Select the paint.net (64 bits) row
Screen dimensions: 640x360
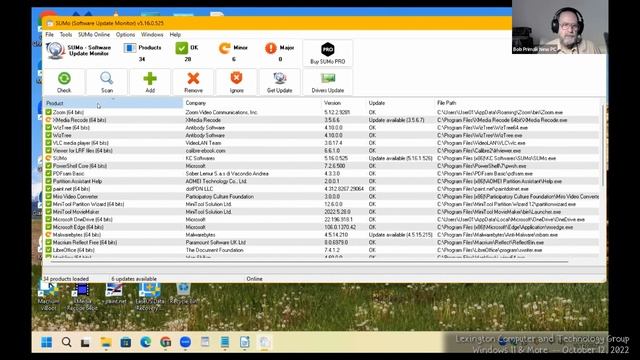(x=322, y=189)
